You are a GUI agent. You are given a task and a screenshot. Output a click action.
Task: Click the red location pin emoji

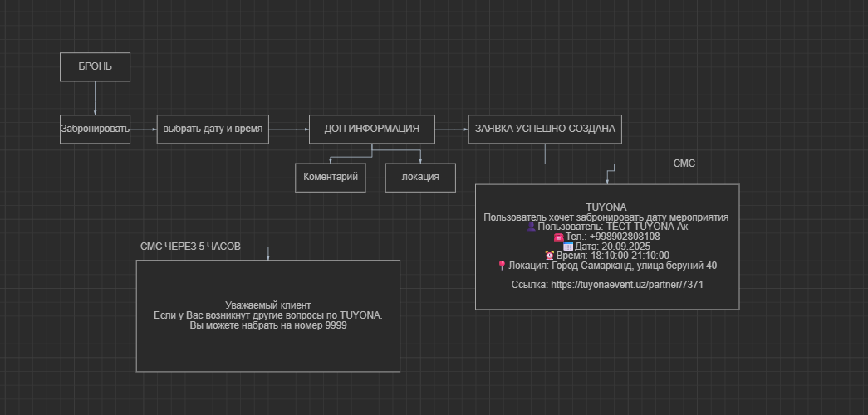point(502,266)
